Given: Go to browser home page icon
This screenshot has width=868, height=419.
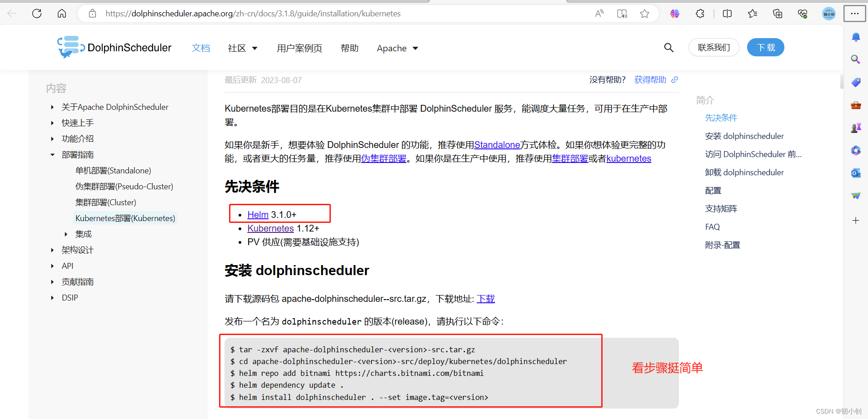Looking at the screenshot, I should tap(62, 14).
